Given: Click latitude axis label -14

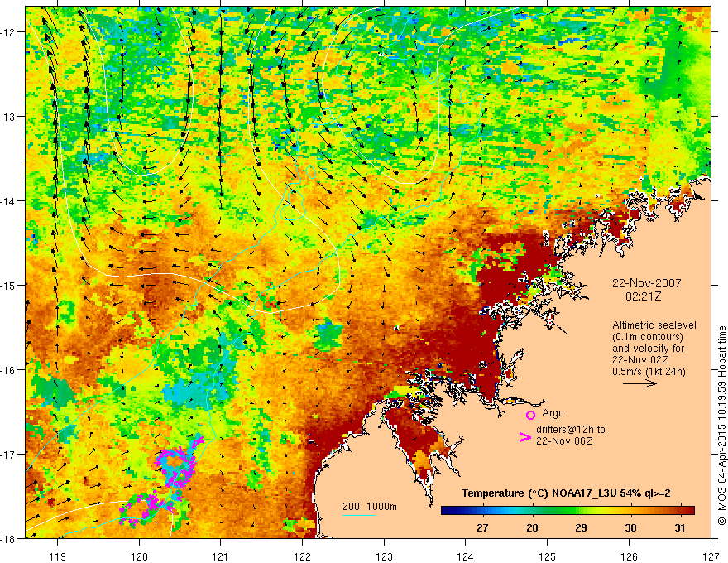Looking at the screenshot, I should coord(8,201).
